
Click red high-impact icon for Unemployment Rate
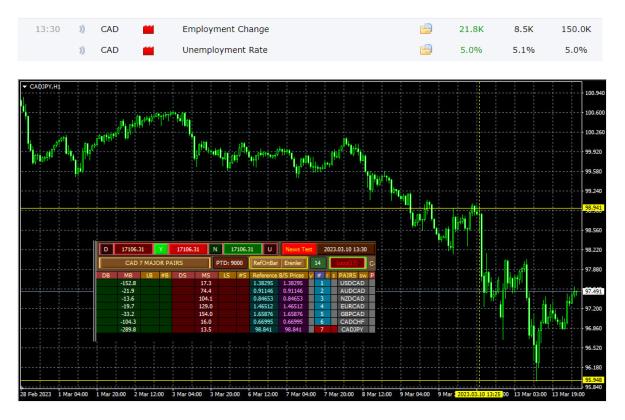(x=148, y=51)
